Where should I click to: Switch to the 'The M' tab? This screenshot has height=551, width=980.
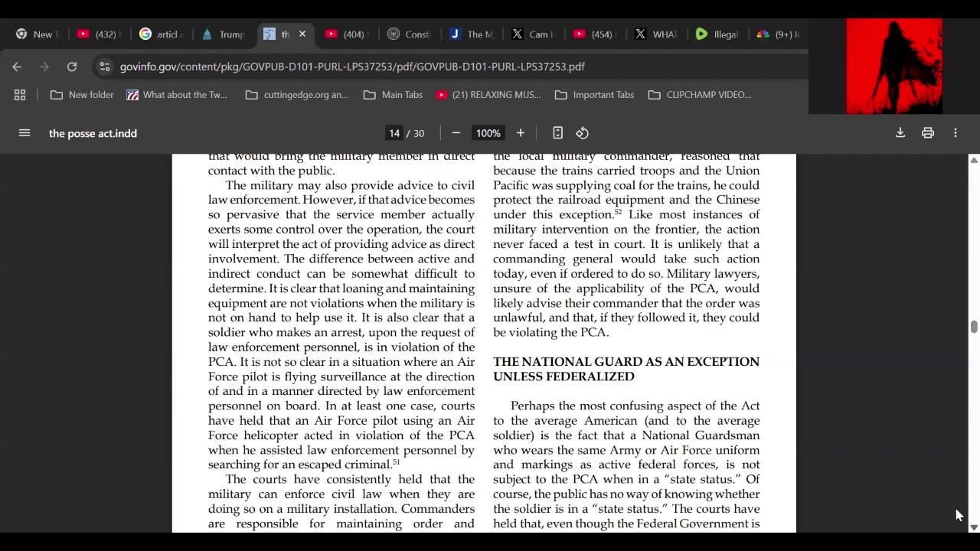471,34
